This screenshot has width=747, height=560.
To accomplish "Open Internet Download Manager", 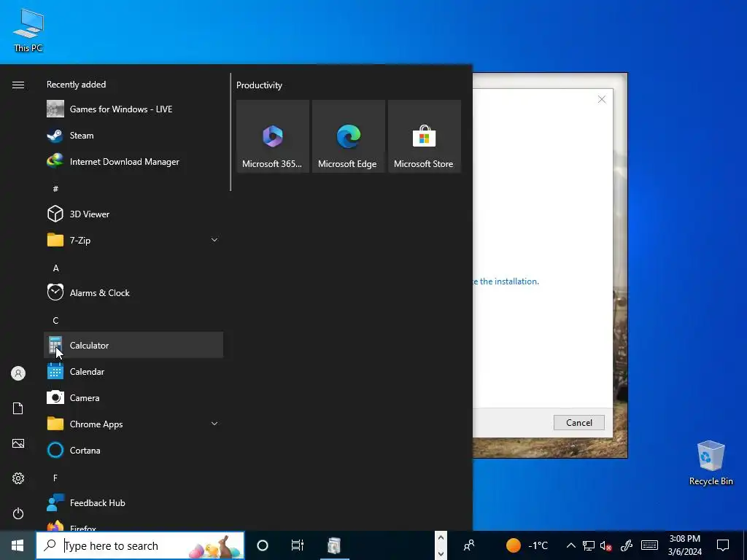I will coord(133,161).
